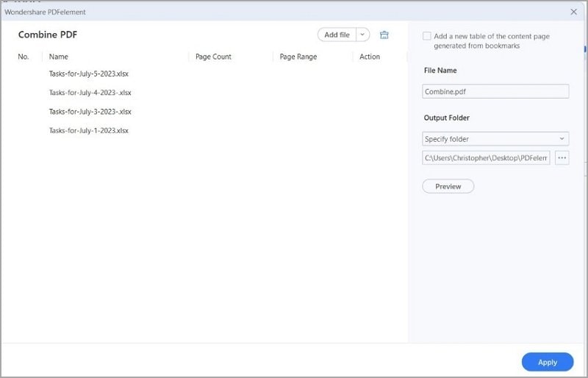Click the three-dots browse folder button
This screenshot has height=378, width=588.
(x=562, y=157)
